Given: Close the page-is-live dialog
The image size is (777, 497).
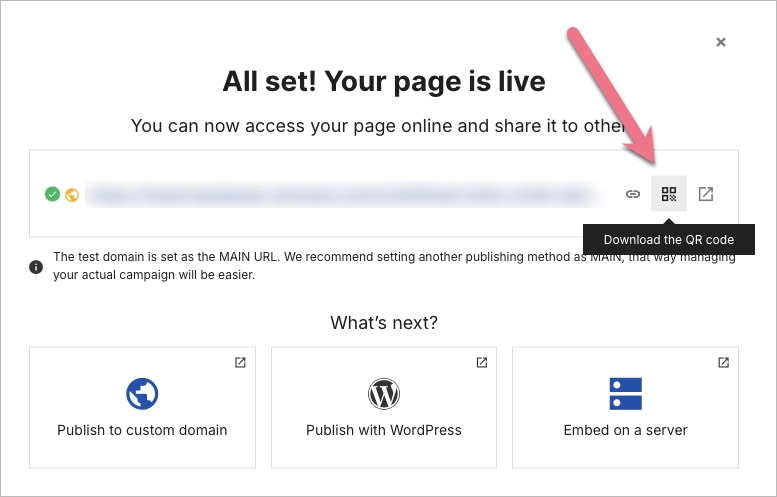Looking at the screenshot, I should point(721,42).
